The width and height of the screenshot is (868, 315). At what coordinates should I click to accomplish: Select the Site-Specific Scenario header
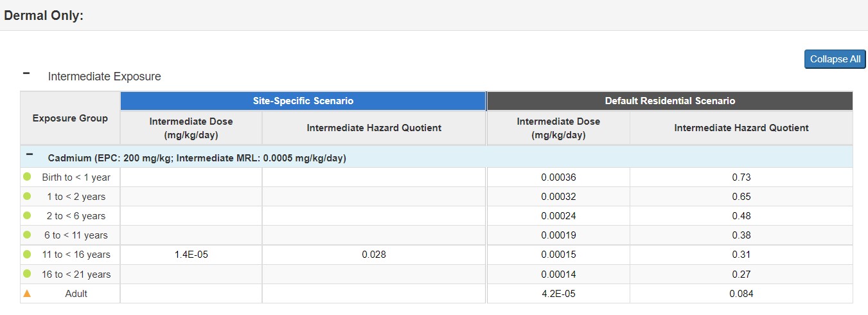[x=303, y=101]
